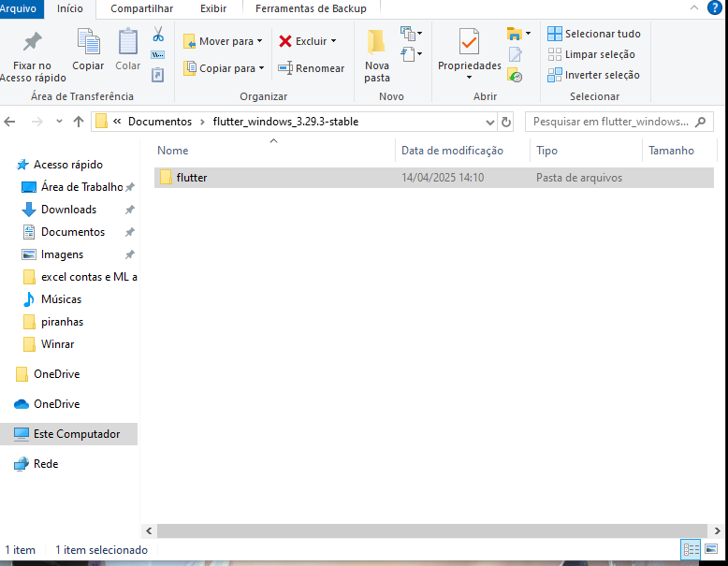This screenshot has width=728, height=566.
Task: Open recent locations dropdown arrow
Action: coord(59,122)
